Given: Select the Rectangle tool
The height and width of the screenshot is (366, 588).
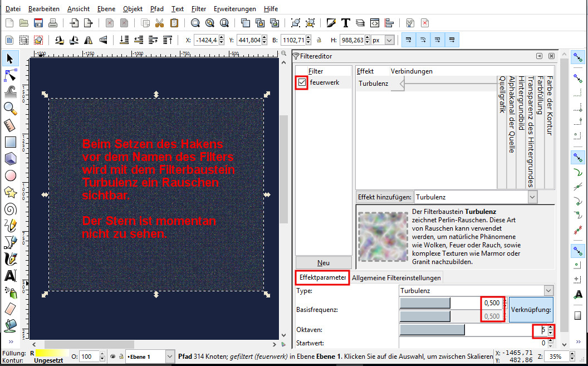Looking at the screenshot, I should pos(10,142).
